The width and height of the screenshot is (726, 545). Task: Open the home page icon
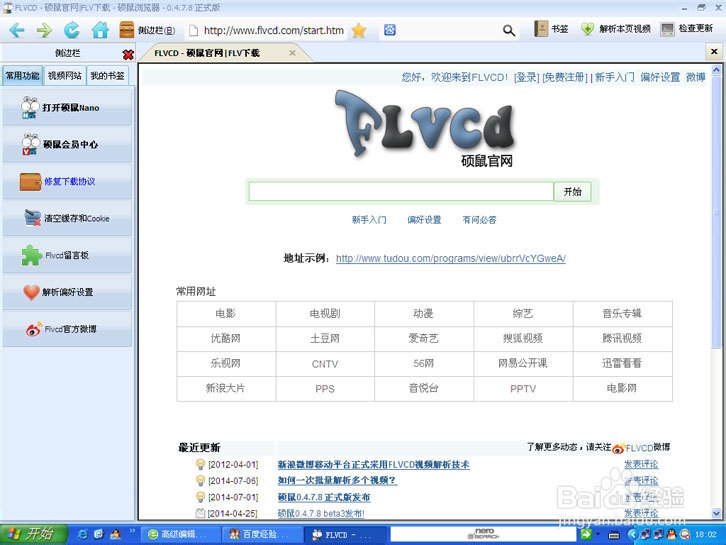click(x=100, y=31)
